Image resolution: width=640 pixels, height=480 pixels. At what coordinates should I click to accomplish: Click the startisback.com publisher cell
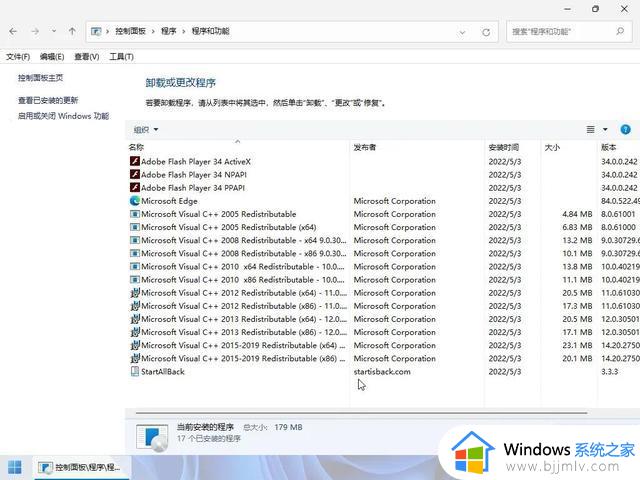tap(382, 372)
